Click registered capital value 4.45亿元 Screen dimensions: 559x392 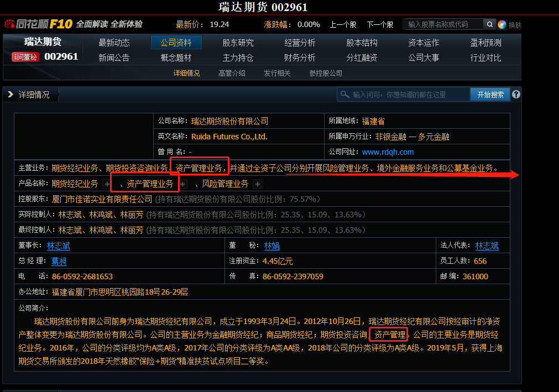[x=278, y=261]
